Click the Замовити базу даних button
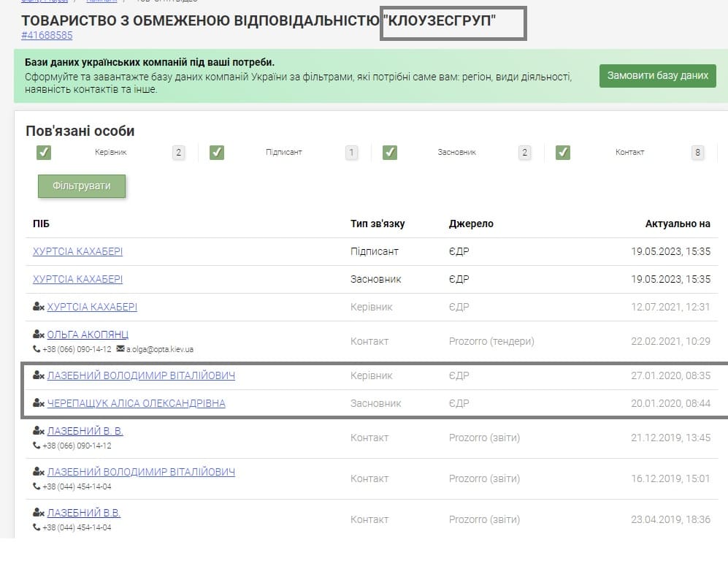This screenshot has height=561, width=728. tap(657, 75)
